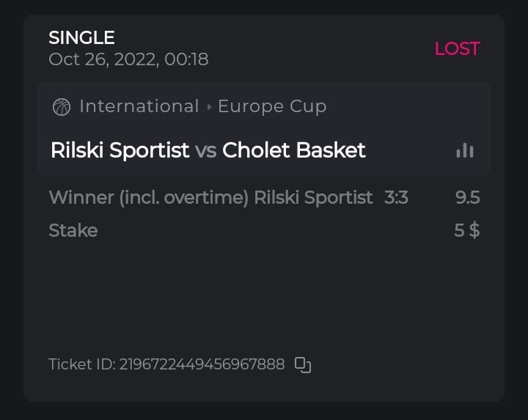Click the 3:3 score text

point(396,197)
